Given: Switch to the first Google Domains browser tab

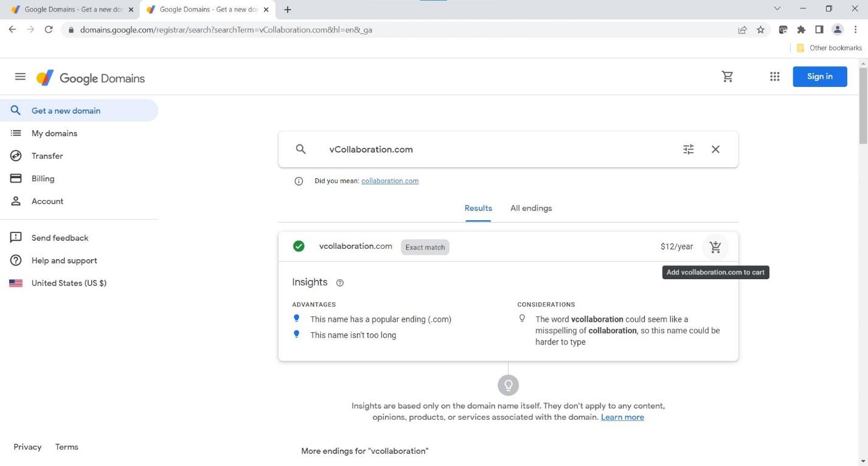Looking at the screenshot, I should tap(72, 10).
